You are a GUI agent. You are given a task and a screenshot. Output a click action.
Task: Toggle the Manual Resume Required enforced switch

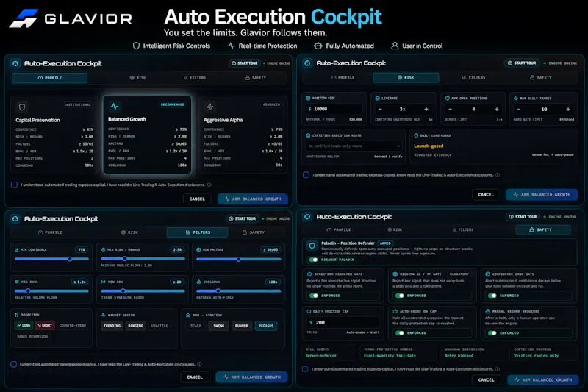(492, 332)
